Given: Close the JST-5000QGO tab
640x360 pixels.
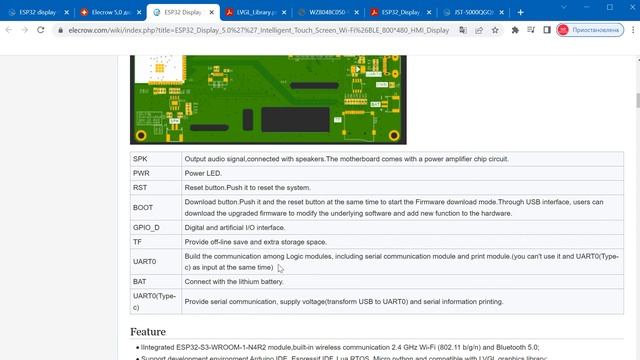Looking at the screenshot, I should pyautogui.click(x=502, y=12).
